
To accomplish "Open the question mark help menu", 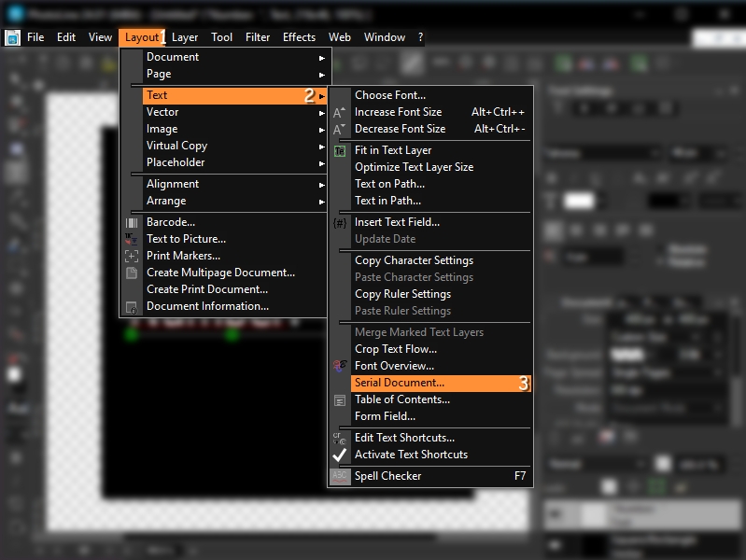I will [420, 37].
